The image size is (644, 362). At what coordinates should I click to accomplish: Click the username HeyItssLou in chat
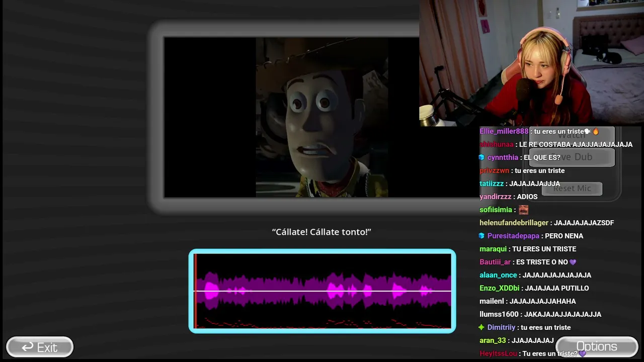[x=498, y=353]
